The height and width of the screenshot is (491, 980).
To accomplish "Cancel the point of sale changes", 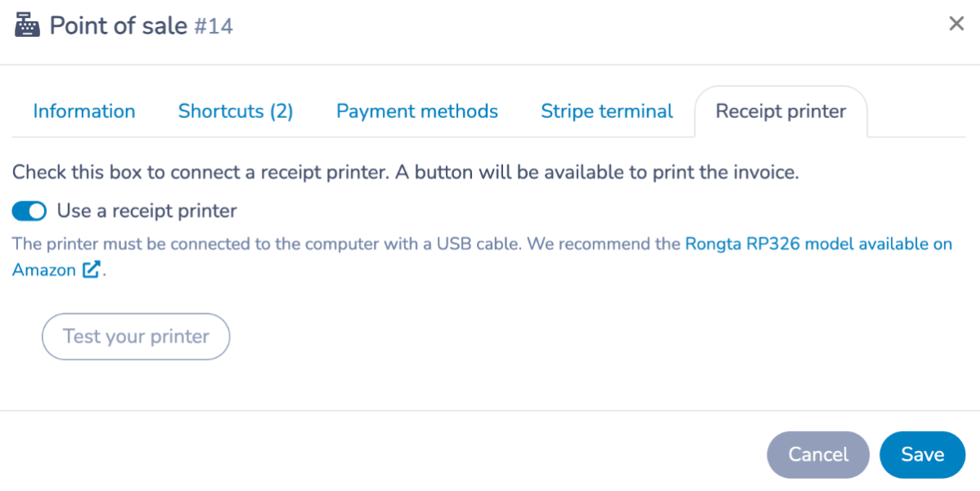I will [818, 454].
